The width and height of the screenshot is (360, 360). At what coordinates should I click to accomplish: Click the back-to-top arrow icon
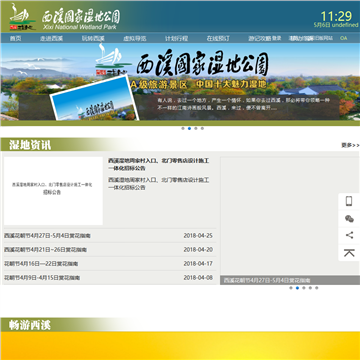click(x=349, y=253)
